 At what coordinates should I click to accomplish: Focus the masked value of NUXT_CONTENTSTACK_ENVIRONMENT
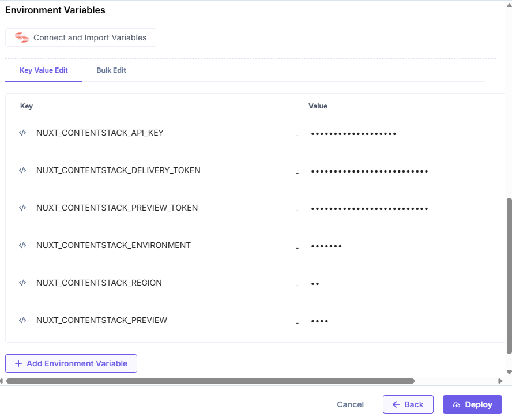pos(326,246)
